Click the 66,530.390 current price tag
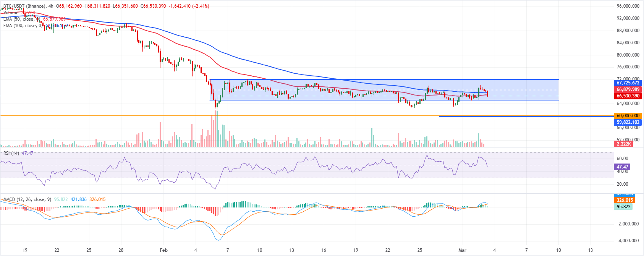The image size is (644, 256). point(628,96)
